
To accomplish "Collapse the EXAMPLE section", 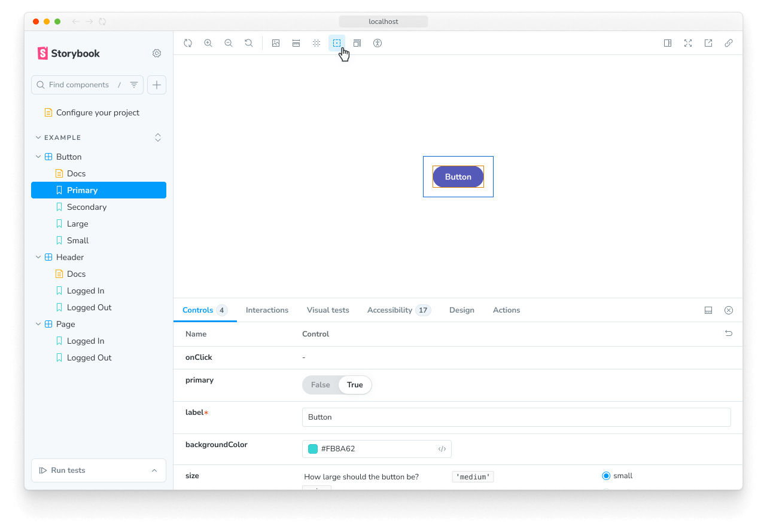I will pyautogui.click(x=38, y=137).
